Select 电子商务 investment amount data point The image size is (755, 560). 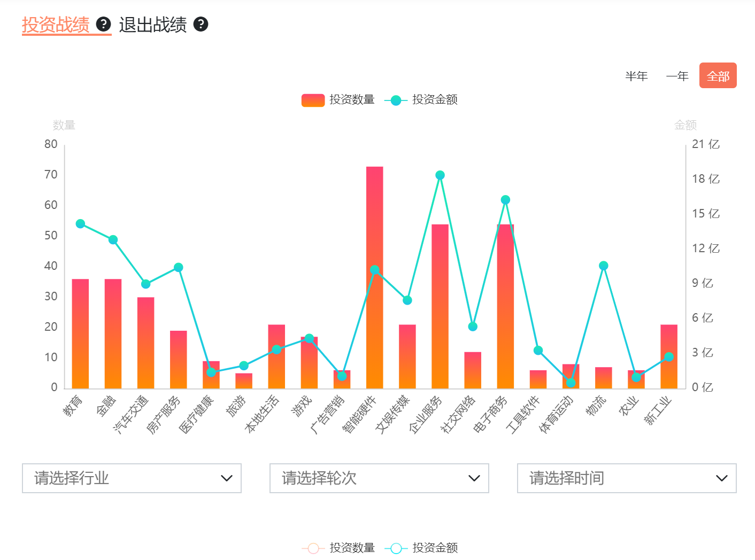click(505, 200)
